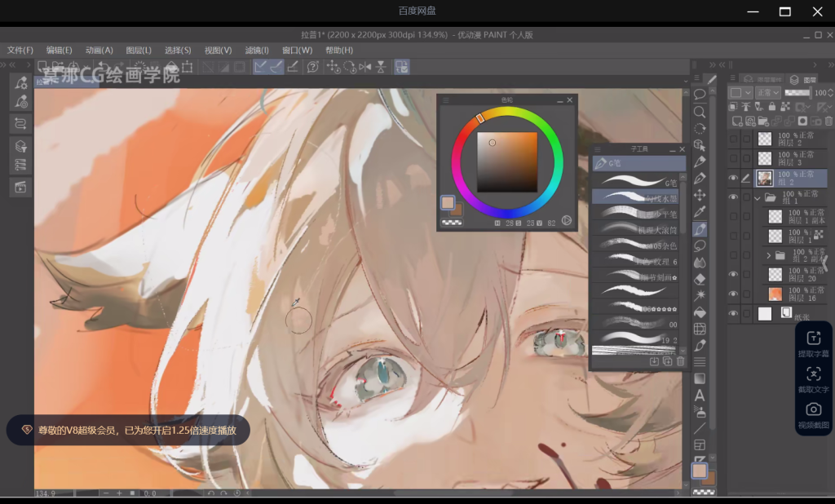The image size is (835, 504).
Task: Select the speech balloon tool
Action: pyautogui.click(x=700, y=95)
